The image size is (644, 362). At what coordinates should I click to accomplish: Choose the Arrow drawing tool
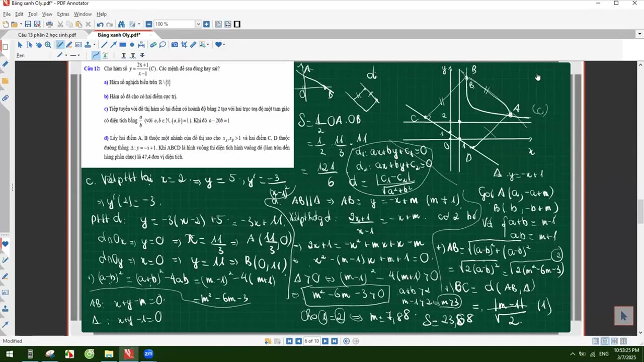point(113,45)
